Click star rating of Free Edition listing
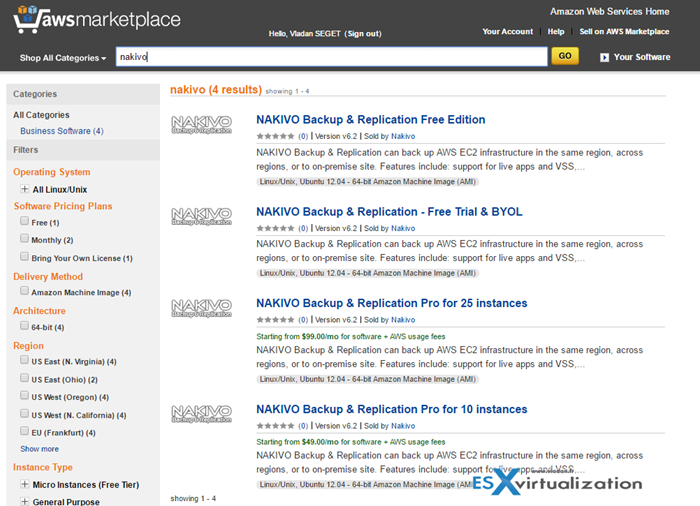The image size is (700, 506). (275, 136)
